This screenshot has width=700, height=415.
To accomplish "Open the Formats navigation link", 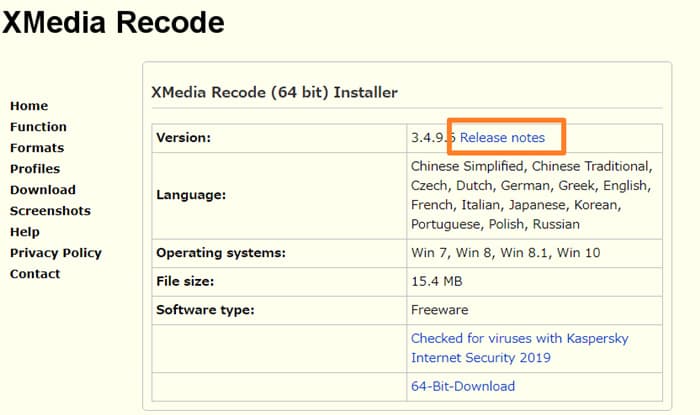I will coord(37,148).
